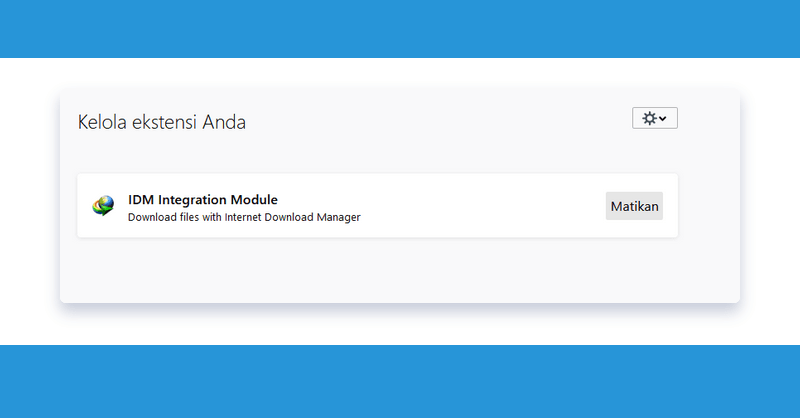Open the extension tools dropdown menu
800x418 pixels.
pyautogui.click(x=655, y=118)
